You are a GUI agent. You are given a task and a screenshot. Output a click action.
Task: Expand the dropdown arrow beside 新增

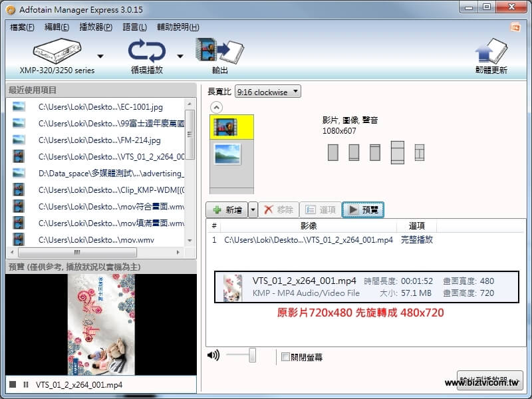(x=253, y=209)
